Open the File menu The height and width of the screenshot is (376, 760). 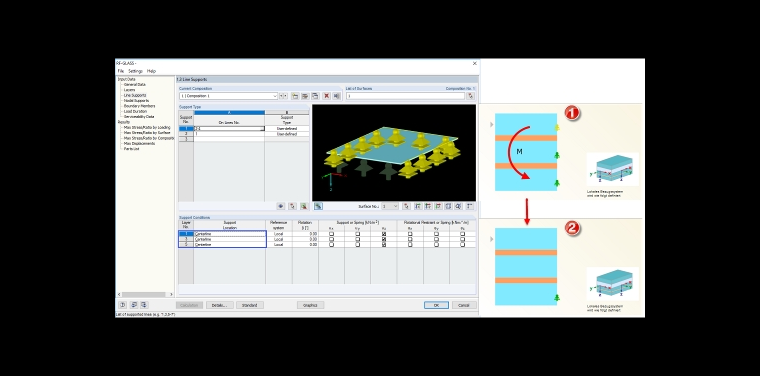click(121, 71)
